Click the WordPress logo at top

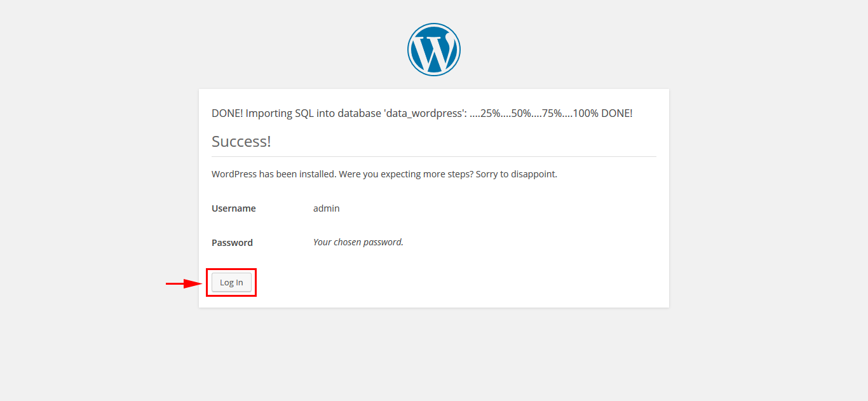tap(434, 50)
